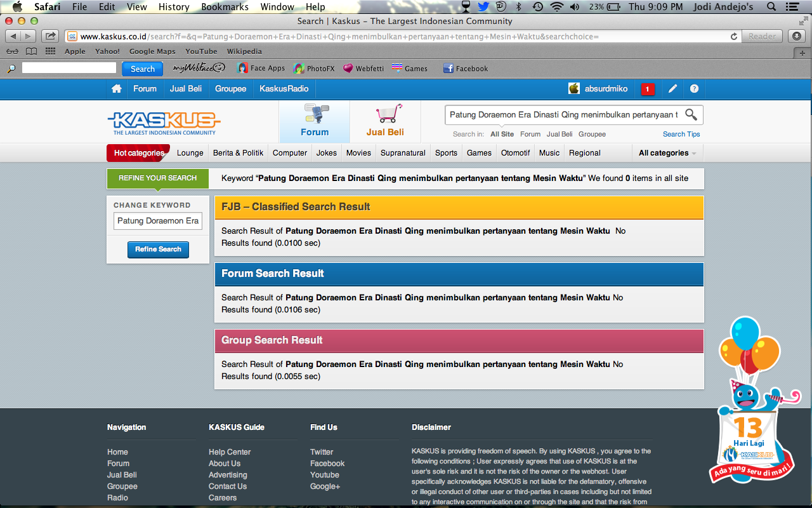Open Time Machine menu bar icon
This screenshot has height=508, width=812.
[538, 7]
